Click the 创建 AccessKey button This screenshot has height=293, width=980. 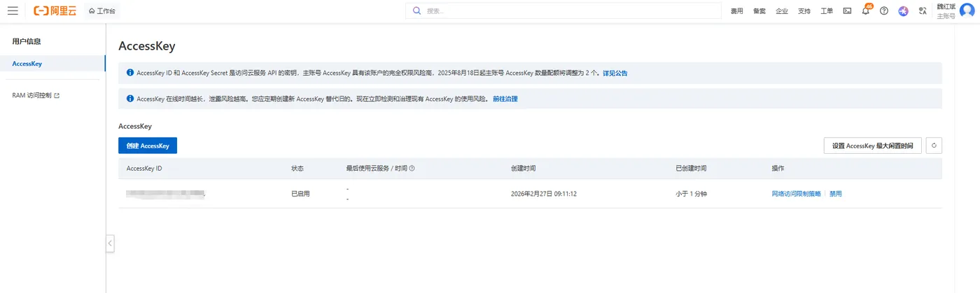click(x=148, y=145)
